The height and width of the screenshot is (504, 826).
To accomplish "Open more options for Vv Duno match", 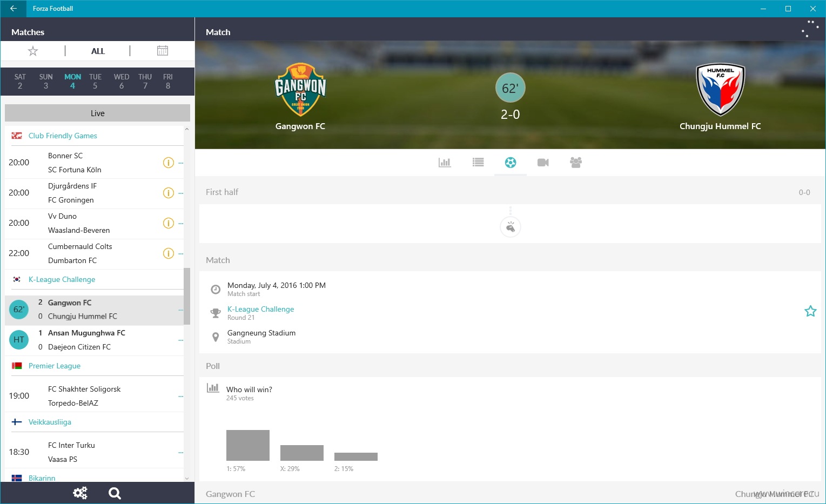I will [181, 224].
